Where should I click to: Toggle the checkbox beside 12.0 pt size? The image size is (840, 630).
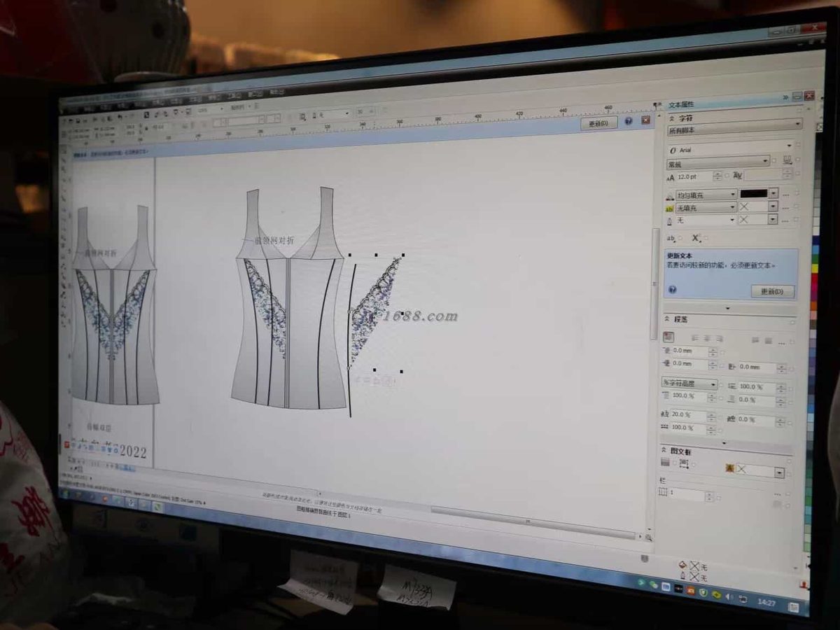727,176
